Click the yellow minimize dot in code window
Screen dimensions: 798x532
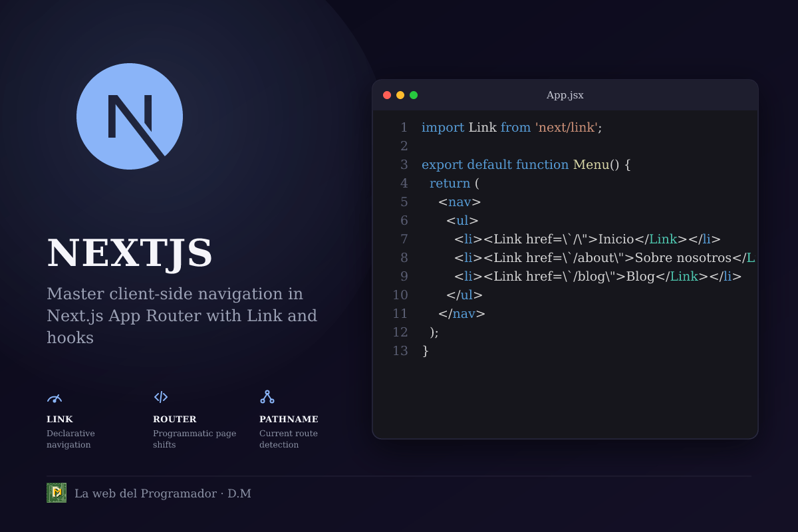400,95
